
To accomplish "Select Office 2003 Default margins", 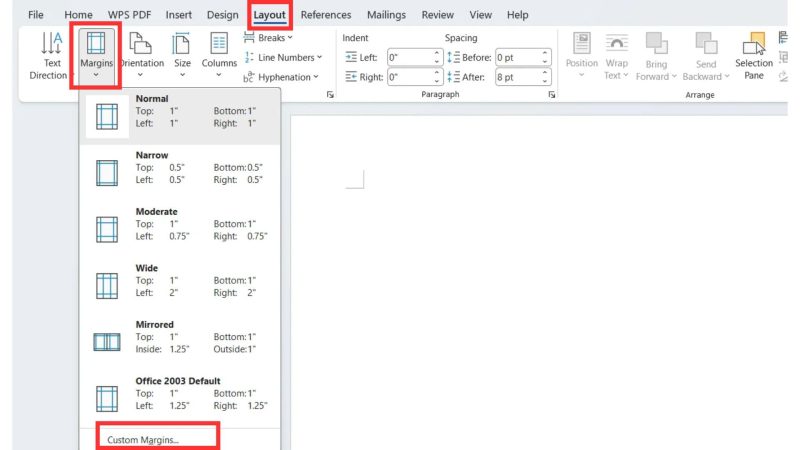I will tap(180, 399).
